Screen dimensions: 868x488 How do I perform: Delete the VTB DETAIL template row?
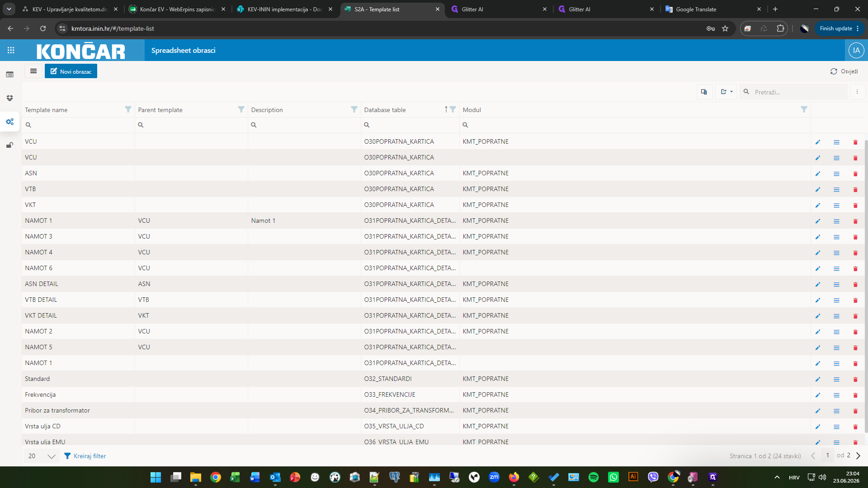pyautogui.click(x=855, y=300)
